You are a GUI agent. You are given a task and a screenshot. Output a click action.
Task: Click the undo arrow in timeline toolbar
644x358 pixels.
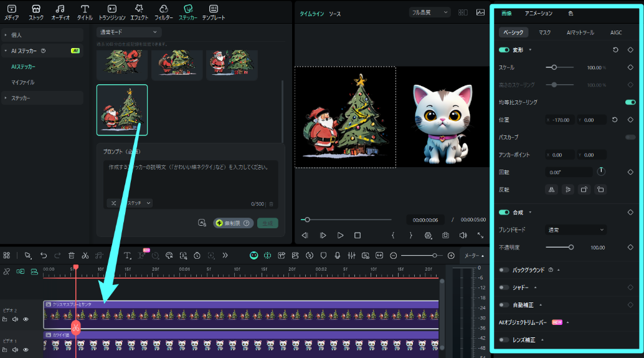pos(44,256)
